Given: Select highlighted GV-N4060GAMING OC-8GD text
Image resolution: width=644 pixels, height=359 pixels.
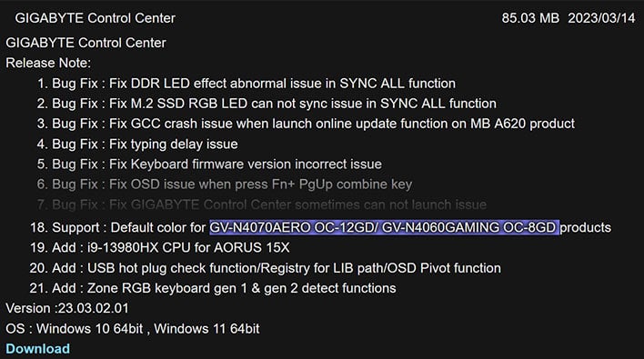Looking at the screenshot, I should pyautogui.click(x=468, y=227).
